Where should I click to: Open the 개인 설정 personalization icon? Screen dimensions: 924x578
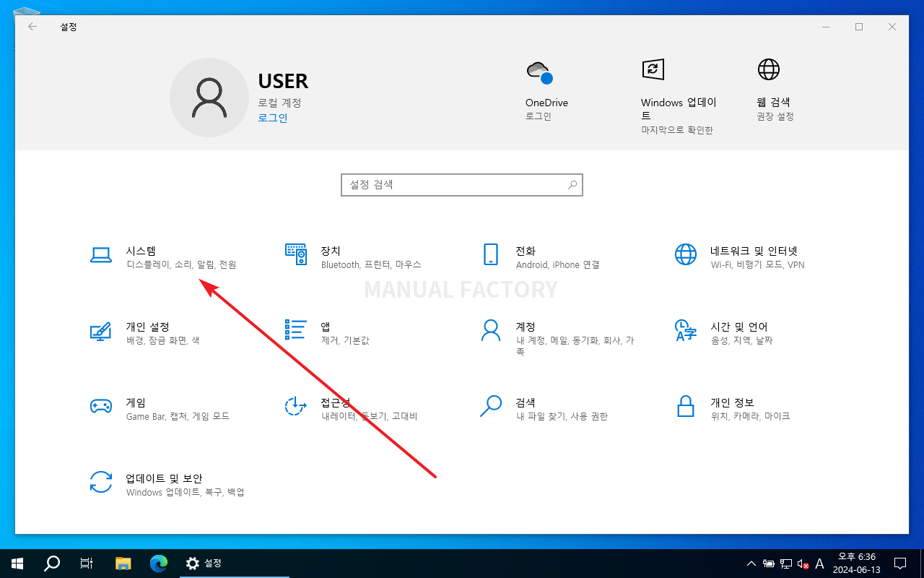click(x=100, y=330)
